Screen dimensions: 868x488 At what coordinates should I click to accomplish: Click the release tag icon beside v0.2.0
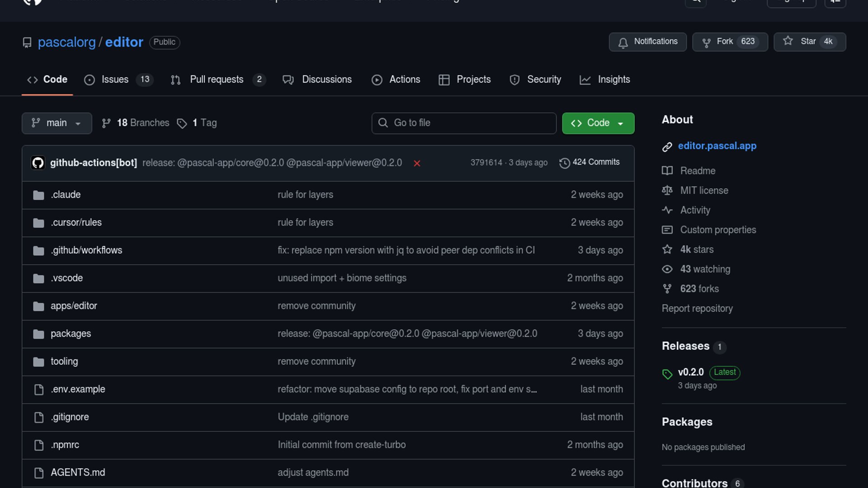[667, 374]
